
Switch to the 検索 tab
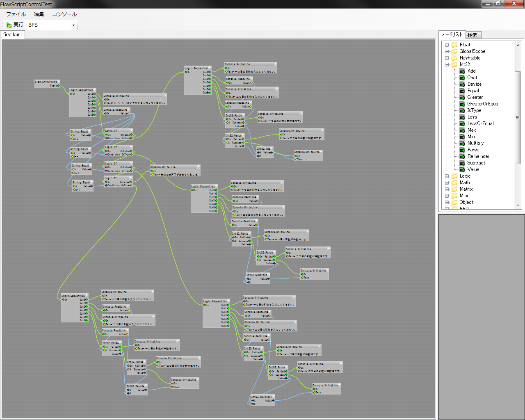point(472,35)
